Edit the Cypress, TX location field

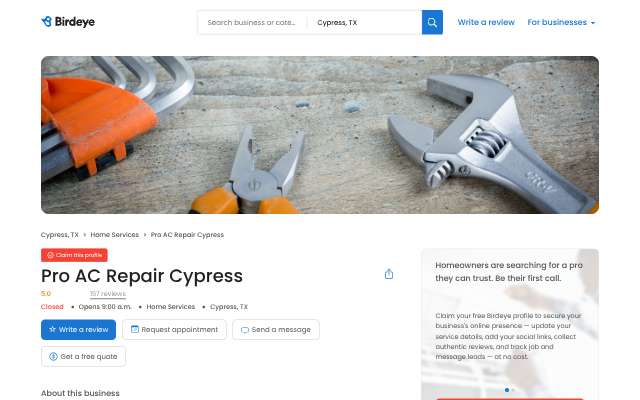pos(364,22)
